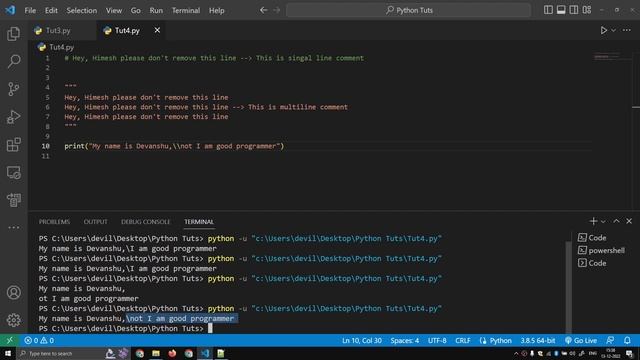Open VS Code taskbar icon

205,353
